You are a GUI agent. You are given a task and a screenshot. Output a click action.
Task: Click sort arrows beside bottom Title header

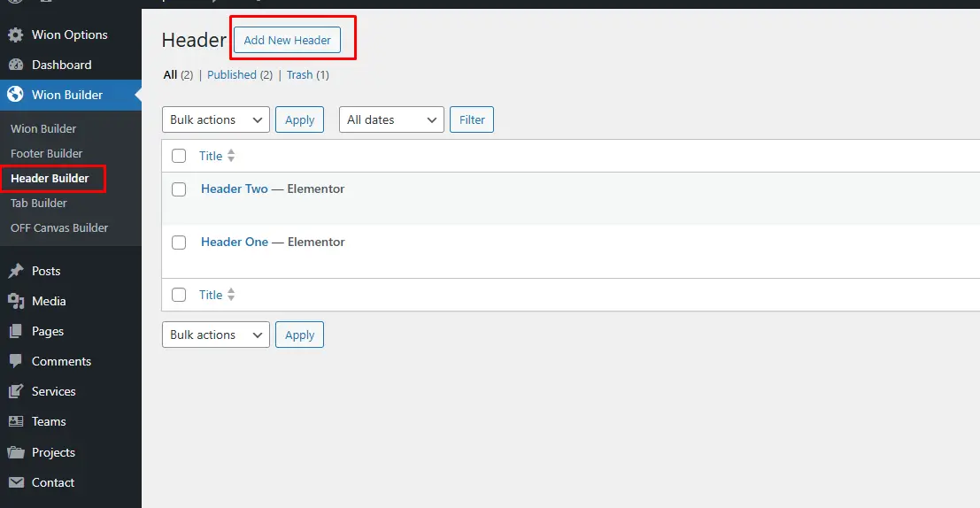tap(231, 295)
